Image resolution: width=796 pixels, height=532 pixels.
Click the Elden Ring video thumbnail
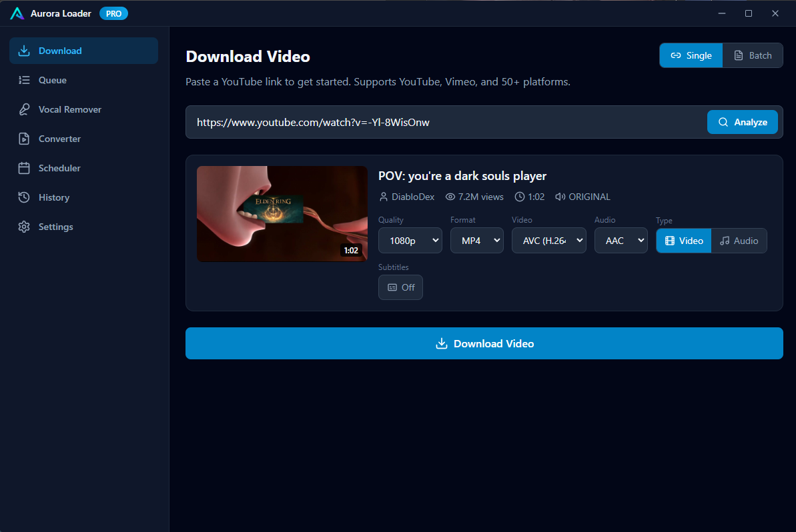tap(282, 213)
